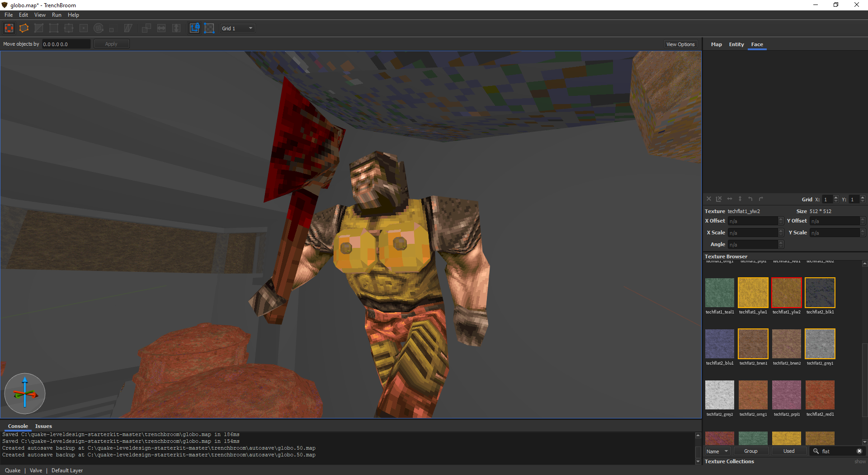The width and height of the screenshot is (868, 475).
Task: Click the Angle field
Action: [756, 244]
